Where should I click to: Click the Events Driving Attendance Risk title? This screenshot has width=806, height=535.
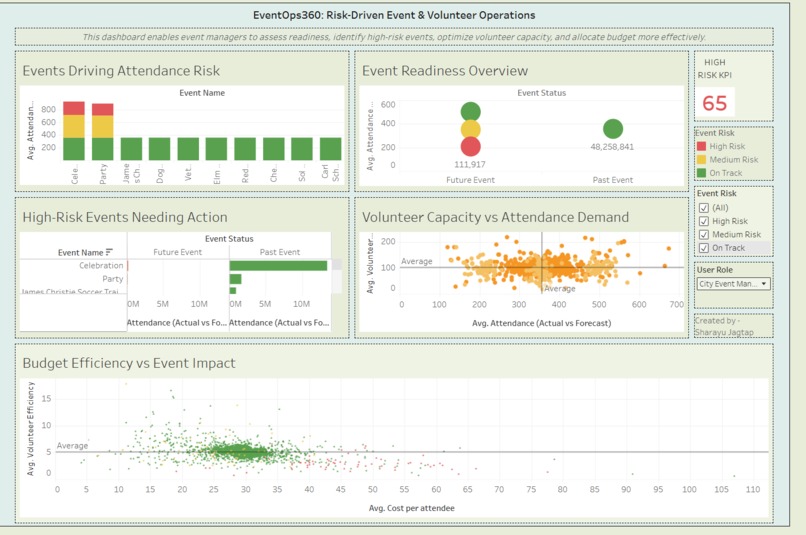coord(121,71)
